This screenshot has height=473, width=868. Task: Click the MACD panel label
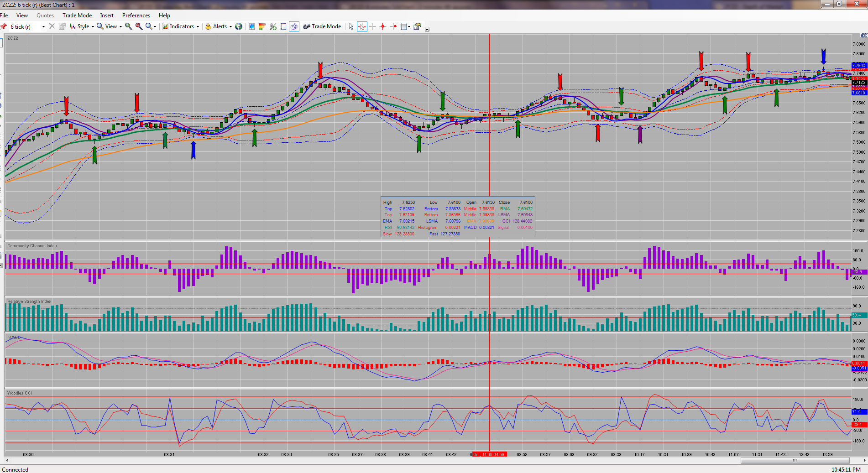pyautogui.click(x=14, y=338)
